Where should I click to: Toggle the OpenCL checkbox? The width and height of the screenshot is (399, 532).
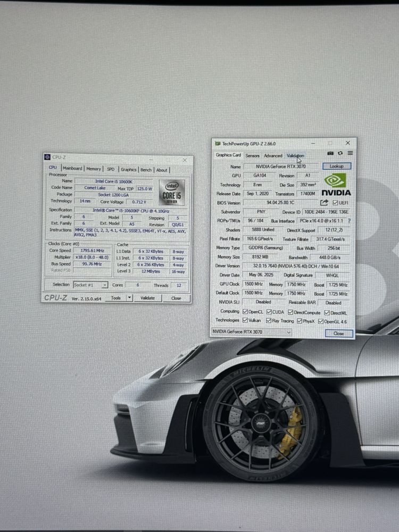[x=245, y=311]
